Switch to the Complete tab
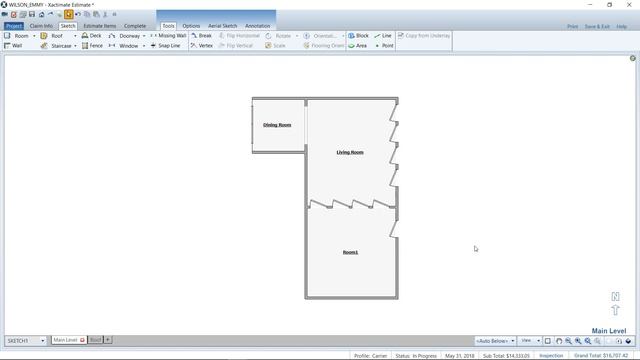This screenshot has height=360, width=640. point(135,26)
